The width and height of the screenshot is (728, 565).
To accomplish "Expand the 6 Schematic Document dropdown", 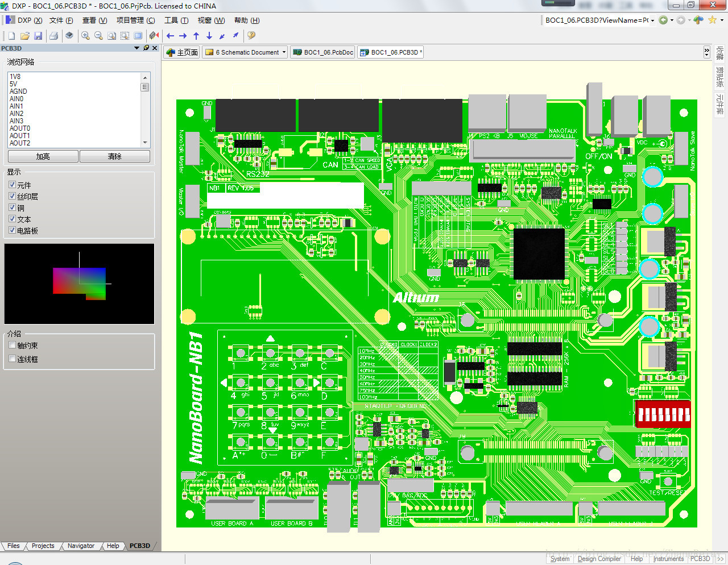I will point(284,52).
